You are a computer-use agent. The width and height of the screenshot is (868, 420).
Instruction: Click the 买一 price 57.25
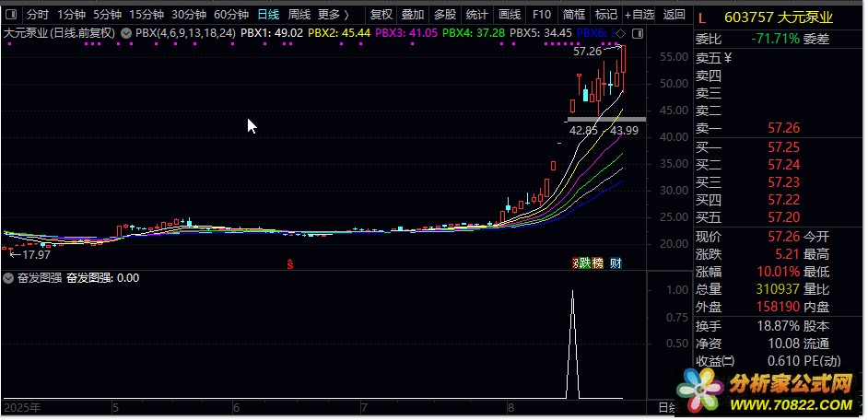click(x=784, y=147)
